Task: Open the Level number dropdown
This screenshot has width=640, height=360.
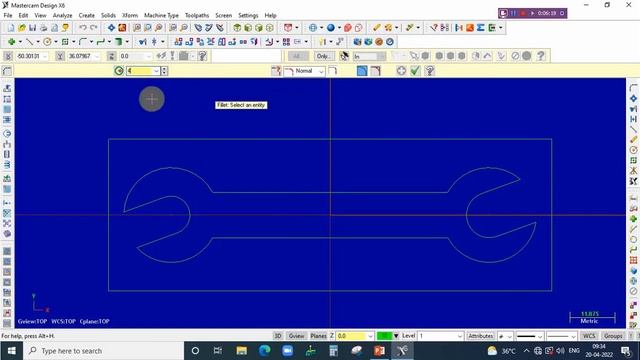Action: coord(460,336)
